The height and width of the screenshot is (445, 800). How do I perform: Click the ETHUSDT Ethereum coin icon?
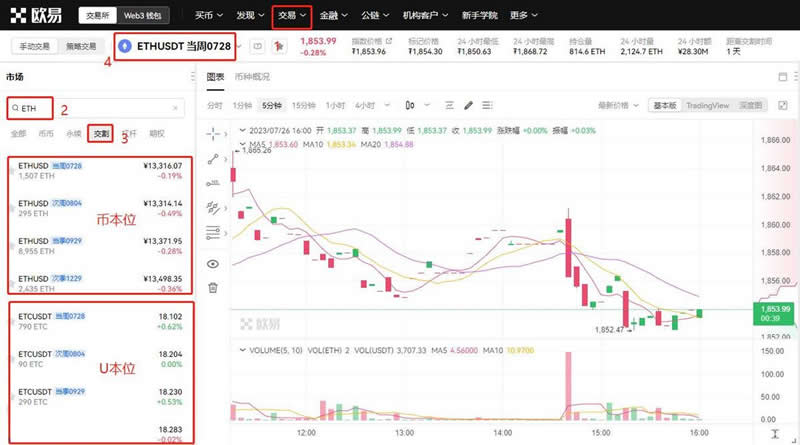pyautogui.click(x=126, y=46)
